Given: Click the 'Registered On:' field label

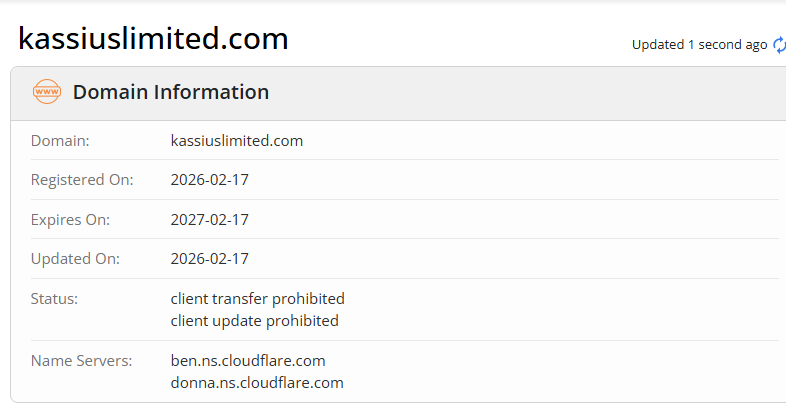Looking at the screenshot, I should click(82, 180).
